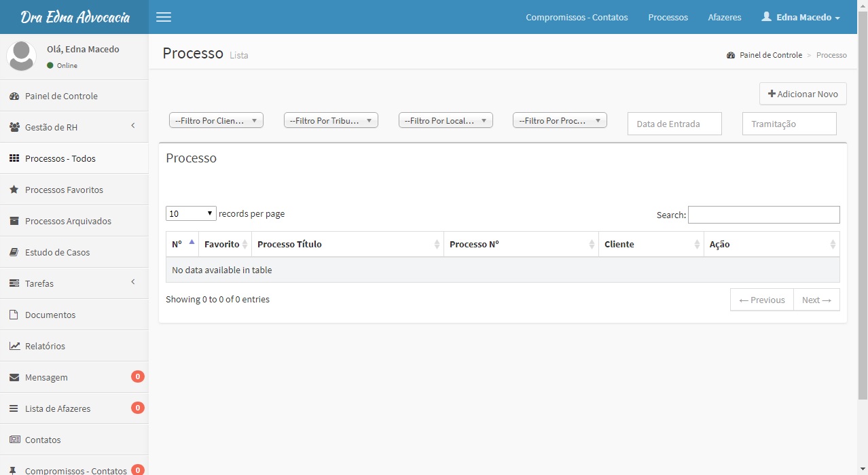Expand the Gestão de RH submenu
This screenshot has width=868, height=475.
[133, 126]
